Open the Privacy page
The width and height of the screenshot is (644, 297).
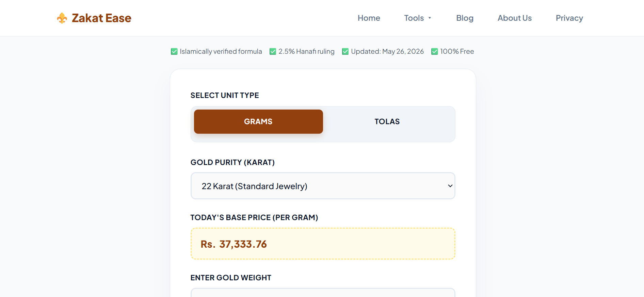(569, 18)
